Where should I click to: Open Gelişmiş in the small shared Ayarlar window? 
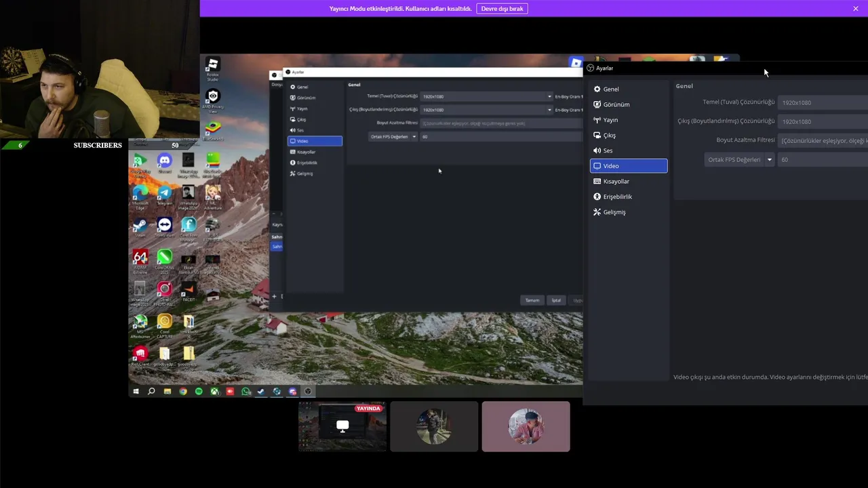tap(315, 174)
